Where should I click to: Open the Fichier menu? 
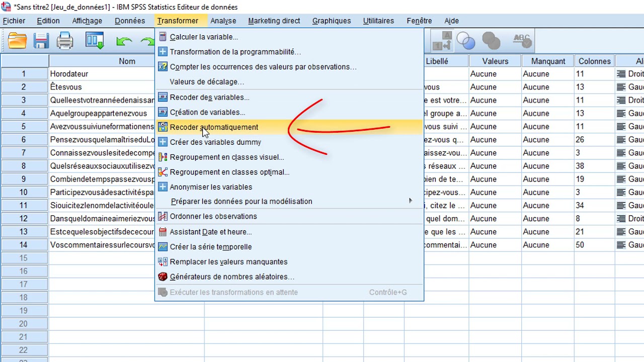point(14,21)
